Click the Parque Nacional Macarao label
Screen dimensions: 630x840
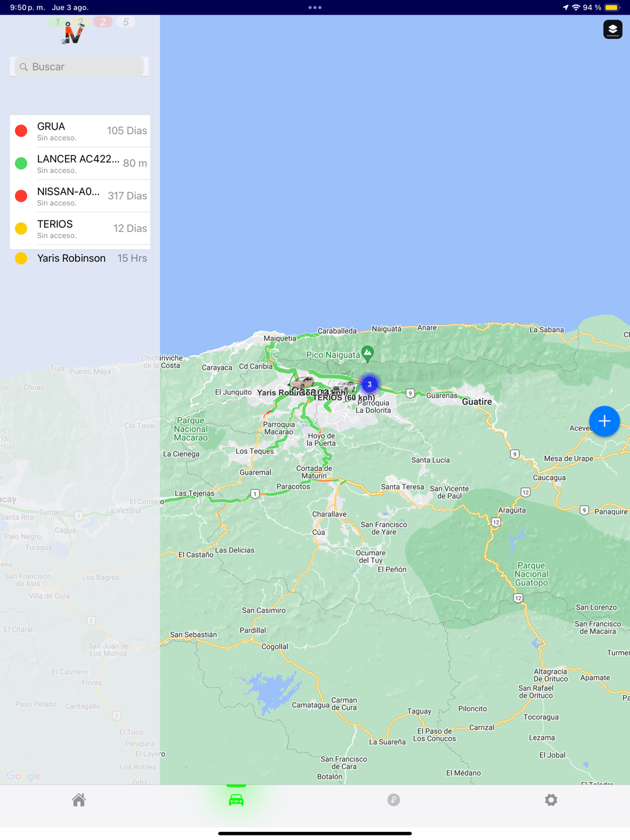coord(190,429)
